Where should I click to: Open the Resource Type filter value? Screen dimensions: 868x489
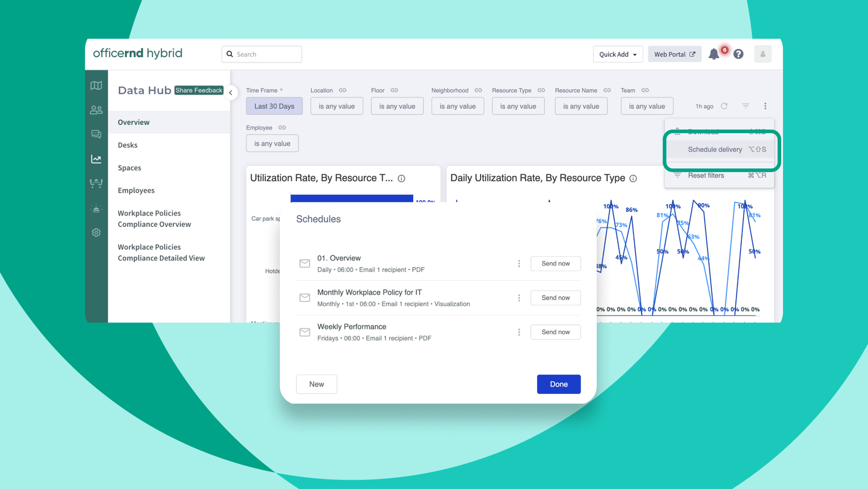tap(518, 106)
